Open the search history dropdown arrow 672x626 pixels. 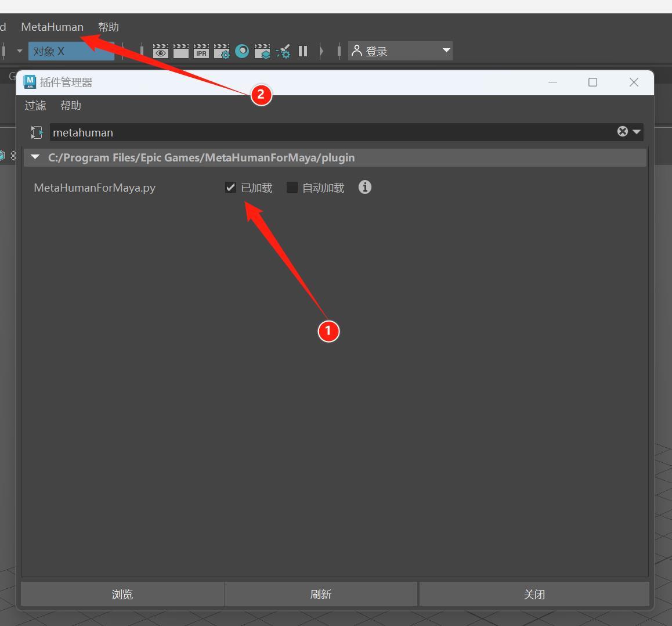click(637, 132)
